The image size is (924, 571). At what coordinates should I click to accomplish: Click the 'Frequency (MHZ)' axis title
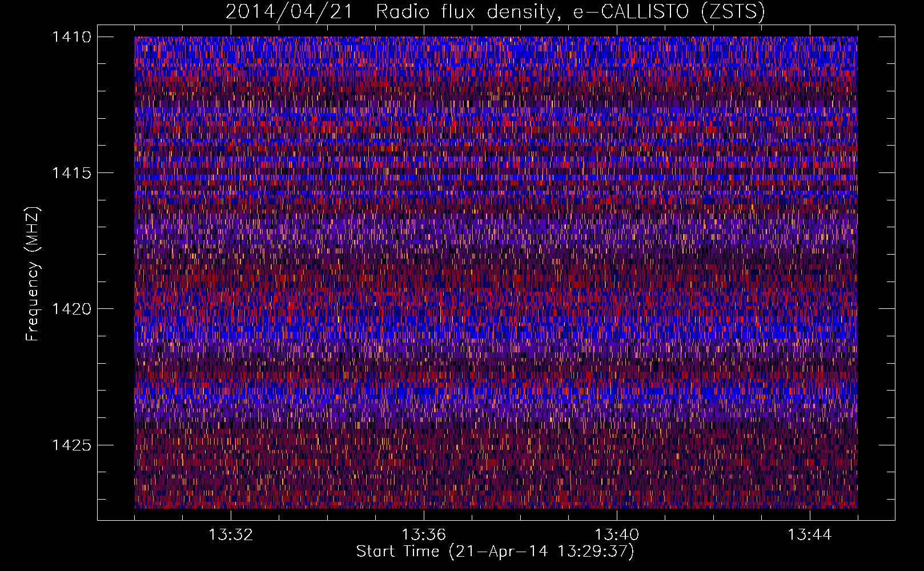(x=33, y=274)
